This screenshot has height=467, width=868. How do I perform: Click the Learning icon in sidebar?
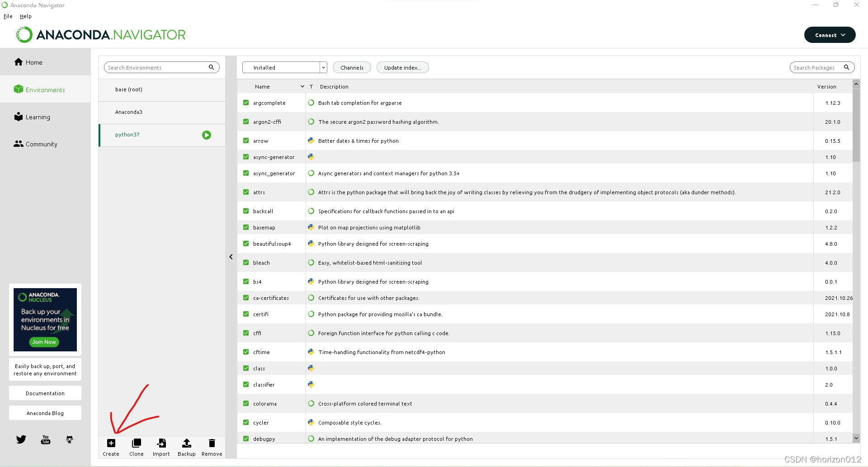click(19, 117)
